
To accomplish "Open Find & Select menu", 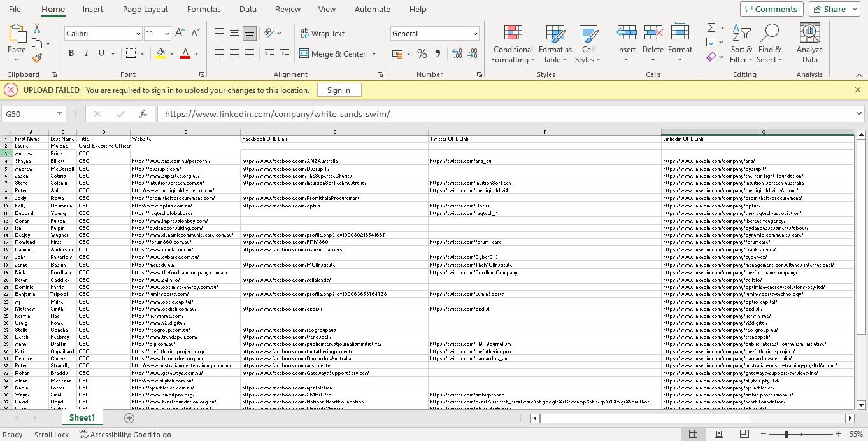I will click(769, 45).
